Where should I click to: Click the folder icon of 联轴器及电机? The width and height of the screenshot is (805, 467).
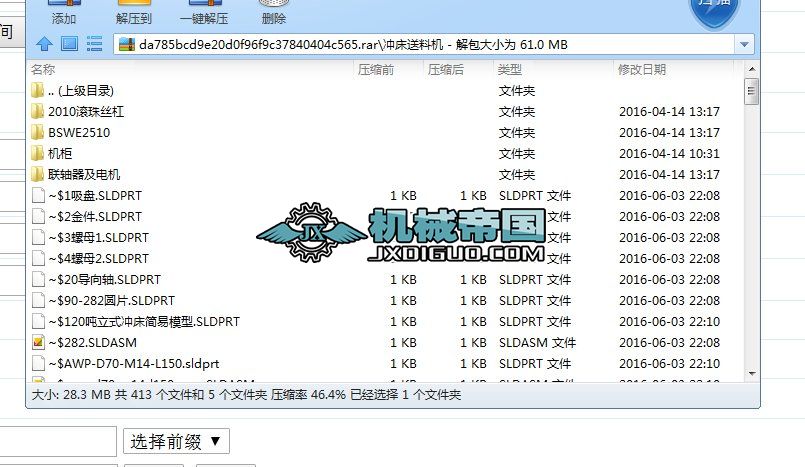click(37, 174)
